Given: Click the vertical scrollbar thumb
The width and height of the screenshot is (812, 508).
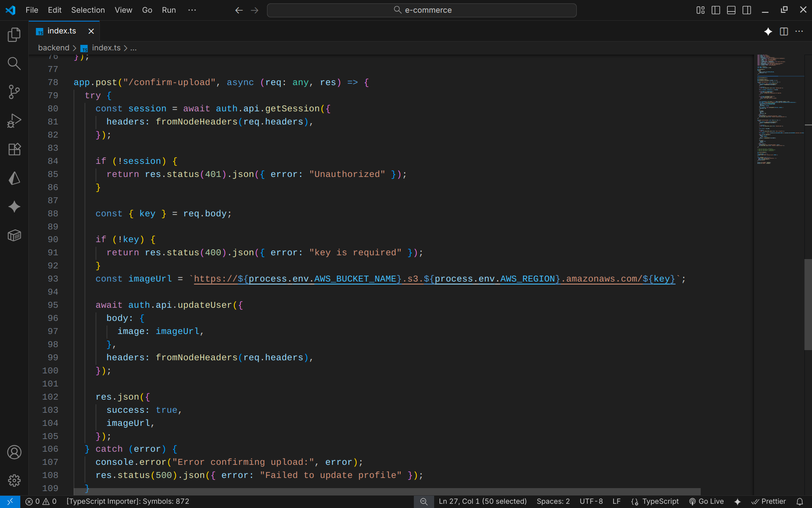Looking at the screenshot, I should (808, 305).
